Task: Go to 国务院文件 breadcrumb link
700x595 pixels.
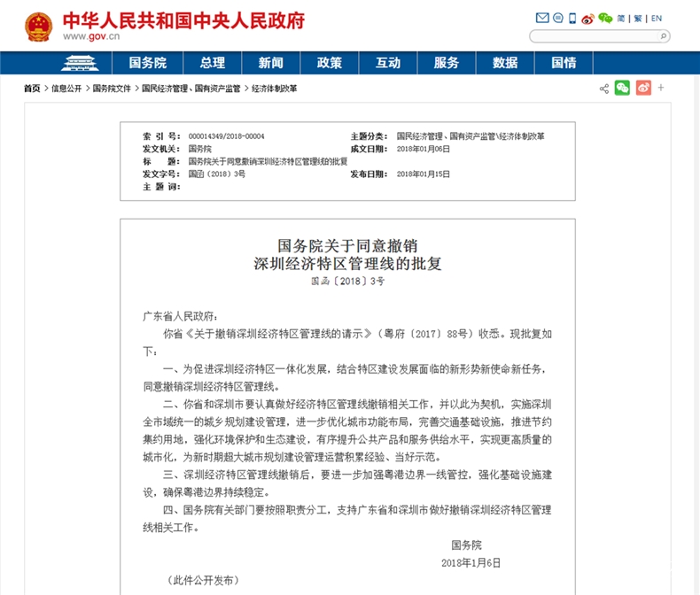Action: (112, 89)
